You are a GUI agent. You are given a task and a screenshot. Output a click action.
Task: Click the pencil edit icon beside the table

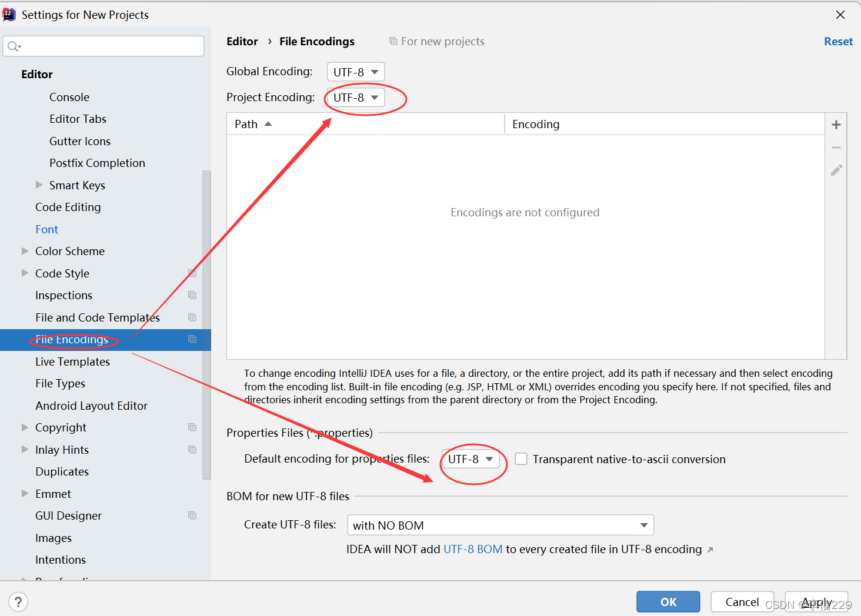(x=836, y=170)
